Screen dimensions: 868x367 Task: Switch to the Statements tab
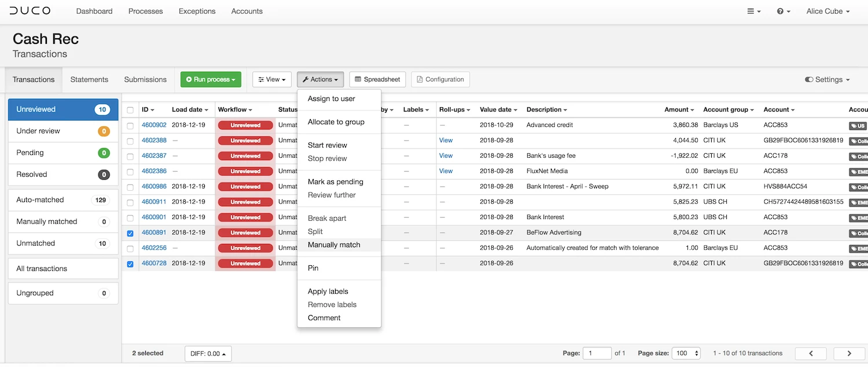(89, 80)
